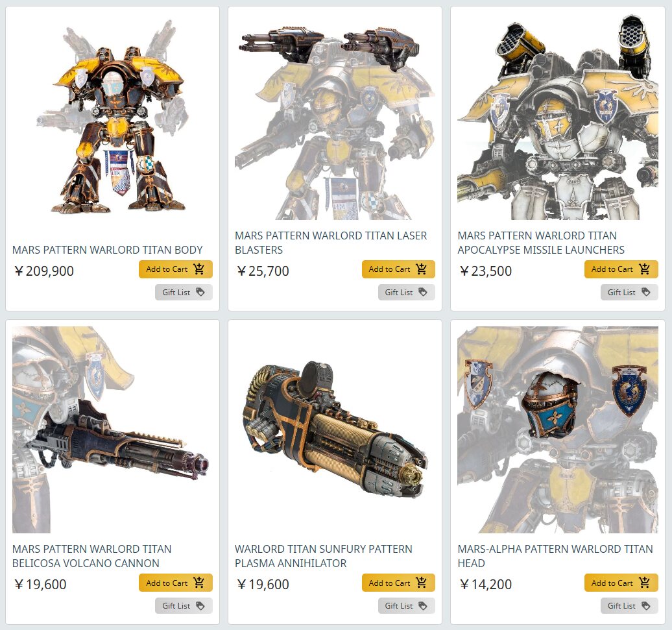Open Sunfury Pattern Plasma Annihilator title link

coord(324,556)
